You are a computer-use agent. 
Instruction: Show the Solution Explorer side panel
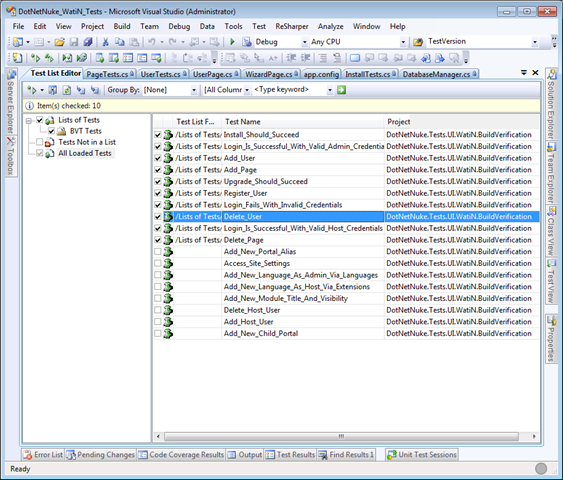(551, 104)
